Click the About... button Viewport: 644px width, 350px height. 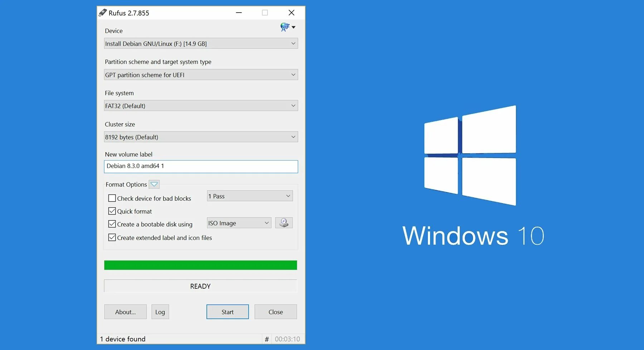[125, 312]
